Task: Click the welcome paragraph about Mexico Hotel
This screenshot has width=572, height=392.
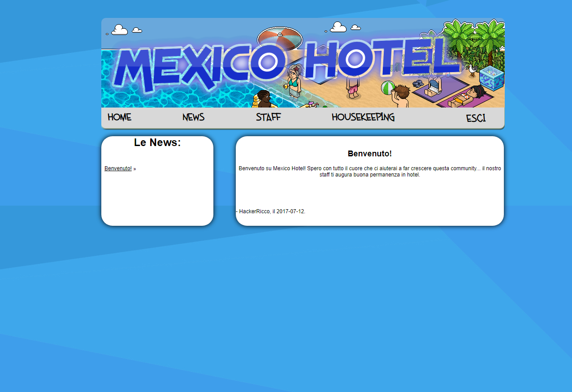Action: (370, 172)
